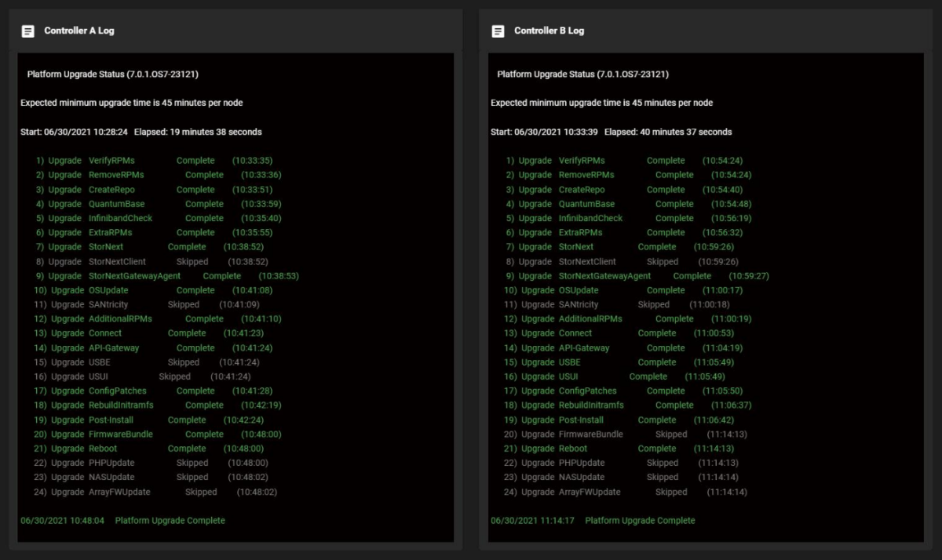Select Reboot row with time 10:48:00
The width and height of the screenshot is (942, 560).
[148, 449]
